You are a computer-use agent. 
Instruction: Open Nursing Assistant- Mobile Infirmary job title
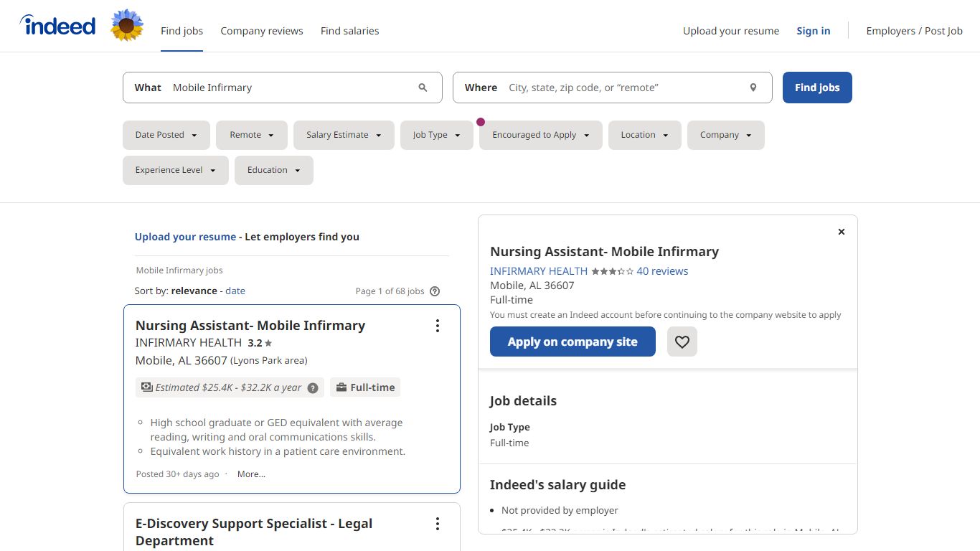(250, 326)
